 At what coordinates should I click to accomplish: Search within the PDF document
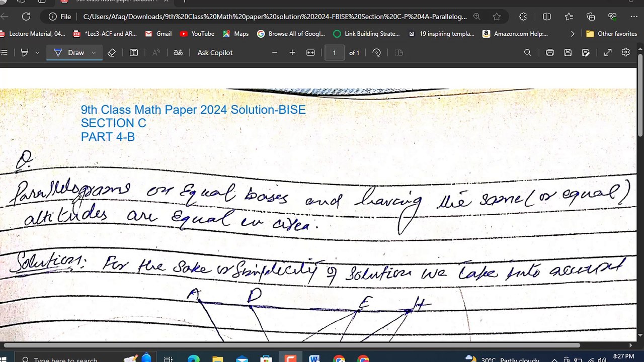click(x=528, y=52)
